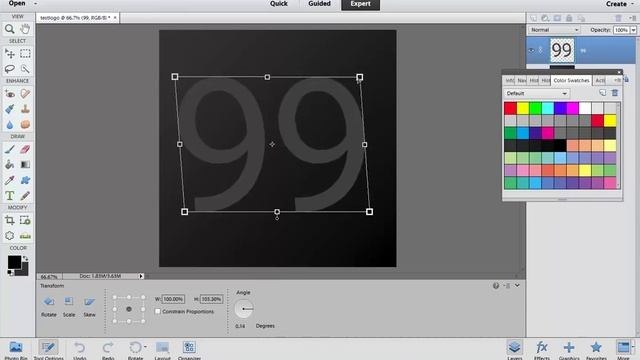Select the Eraser tool

tap(25, 149)
